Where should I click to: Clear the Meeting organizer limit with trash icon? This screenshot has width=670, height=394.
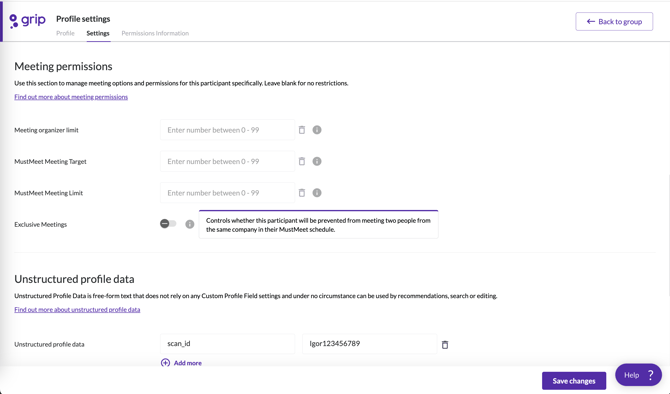pyautogui.click(x=302, y=130)
